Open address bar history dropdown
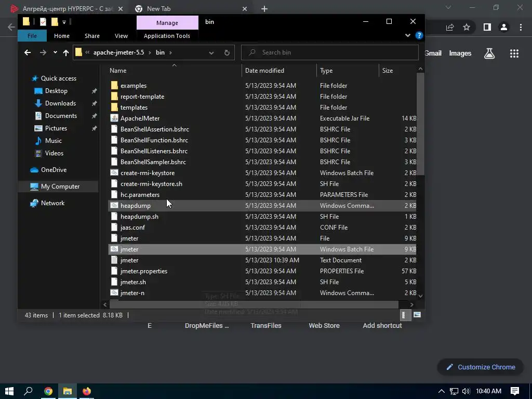This screenshot has width=532, height=399. point(211,52)
